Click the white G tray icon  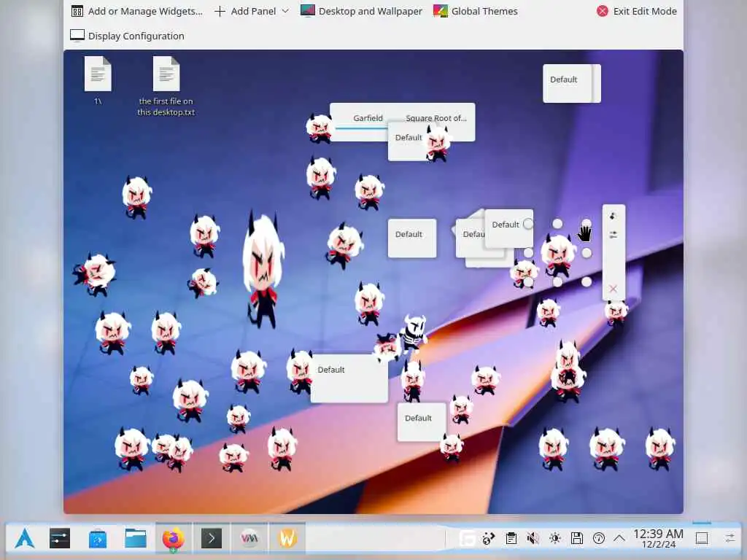tap(466, 539)
